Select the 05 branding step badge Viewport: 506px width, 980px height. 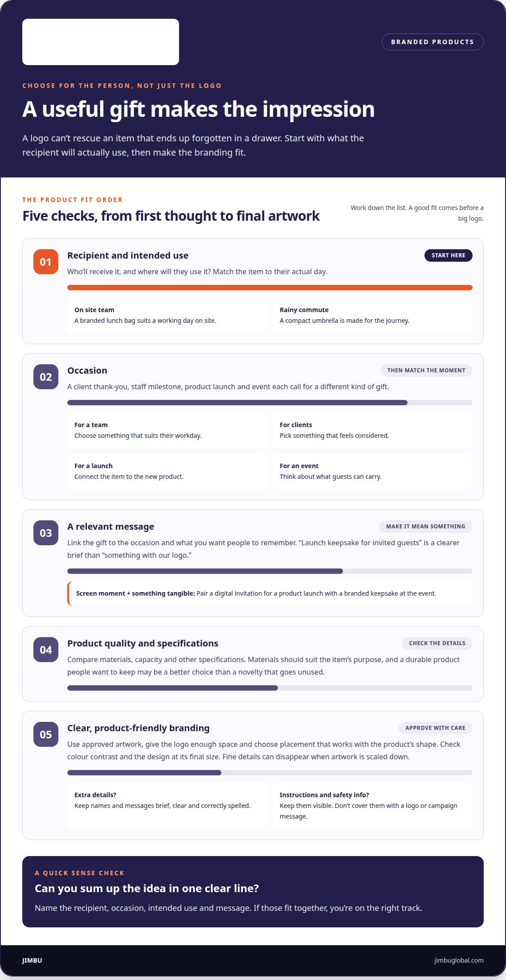tap(46, 734)
